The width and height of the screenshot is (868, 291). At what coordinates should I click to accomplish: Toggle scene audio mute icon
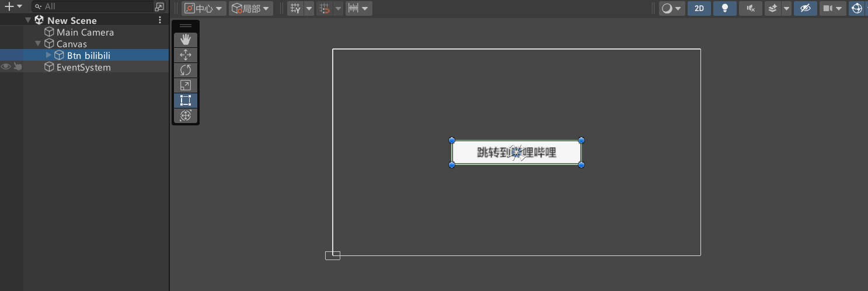pyautogui.click(x=751, y=8)
